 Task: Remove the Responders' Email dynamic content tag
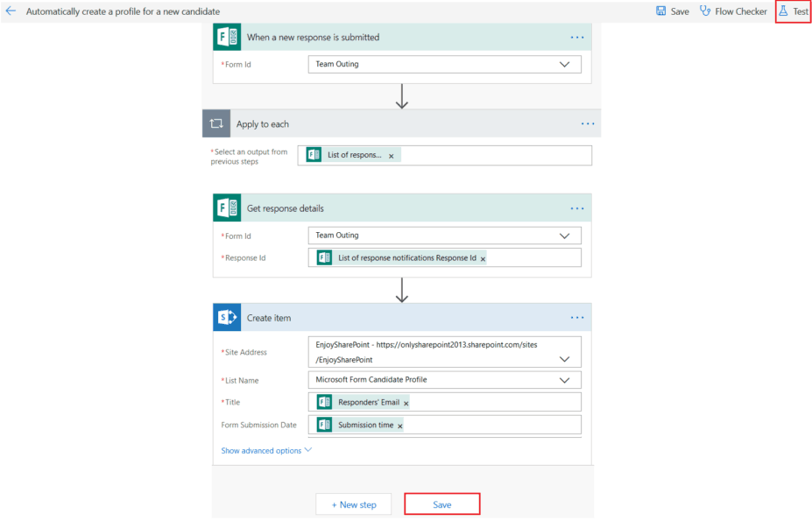coord(405,401)
